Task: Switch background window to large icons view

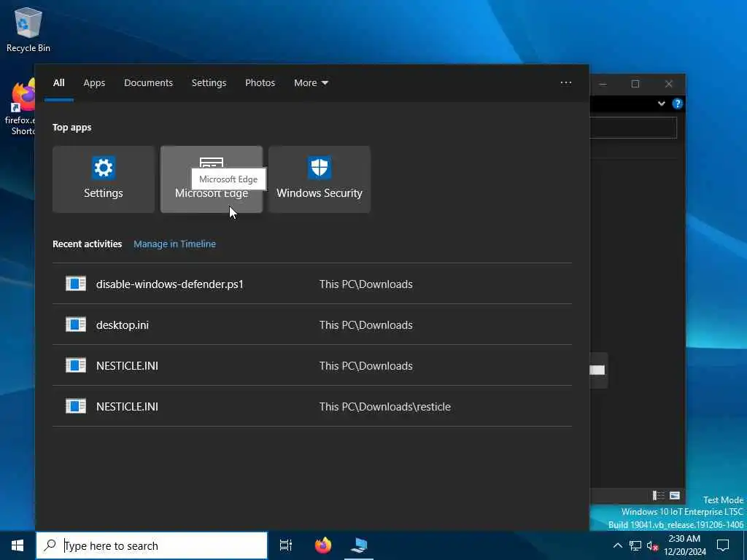Action: (x=675, y=496)
